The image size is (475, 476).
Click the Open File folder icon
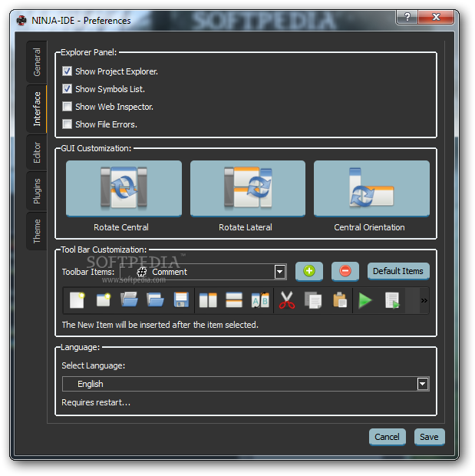(129, 299)
